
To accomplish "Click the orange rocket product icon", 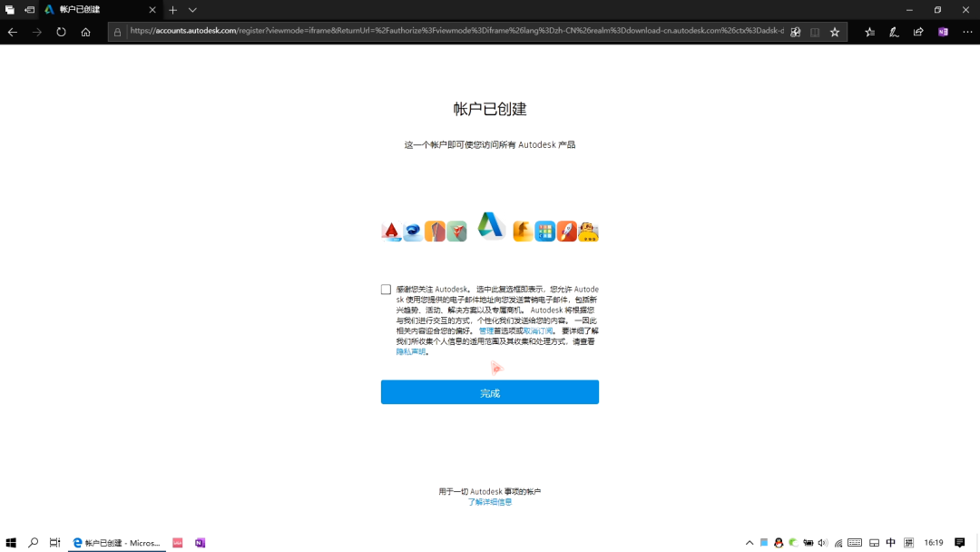I will [x=567, y=232].
